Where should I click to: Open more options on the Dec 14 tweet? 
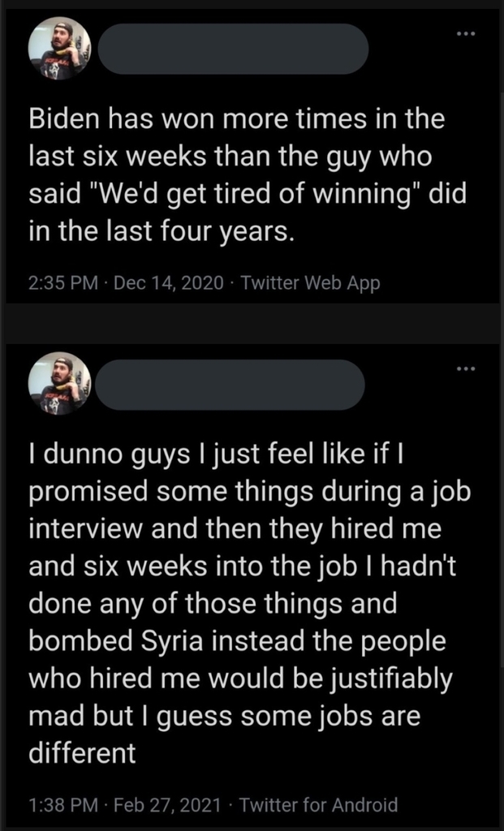[x=465, y=33]
